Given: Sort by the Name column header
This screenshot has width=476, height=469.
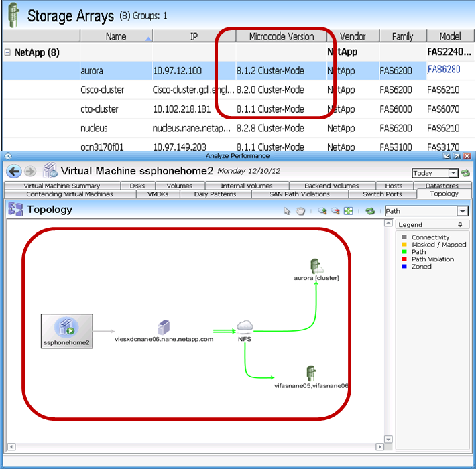Looking at the screenshot, I should [x=116, y=36].
